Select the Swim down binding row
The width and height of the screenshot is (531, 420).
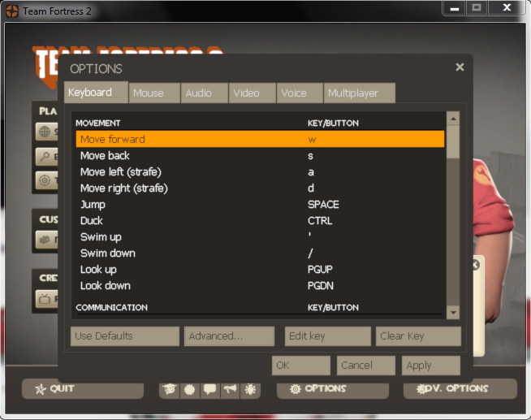coord(260,253)
